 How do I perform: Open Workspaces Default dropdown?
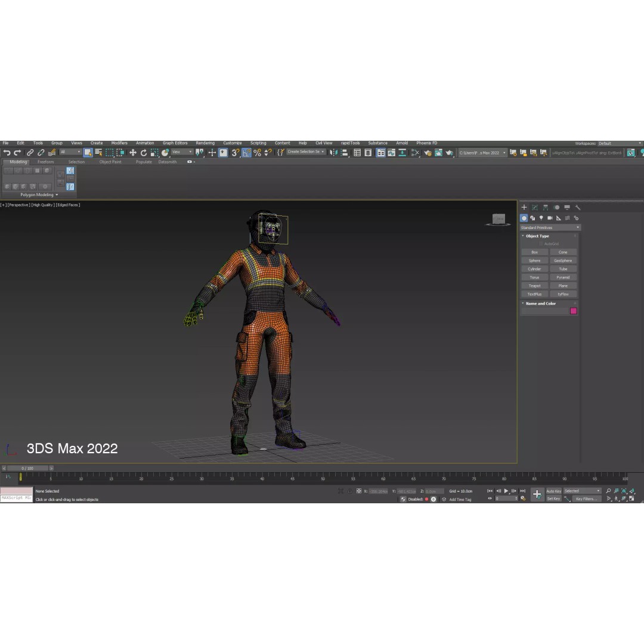point(620,143)
